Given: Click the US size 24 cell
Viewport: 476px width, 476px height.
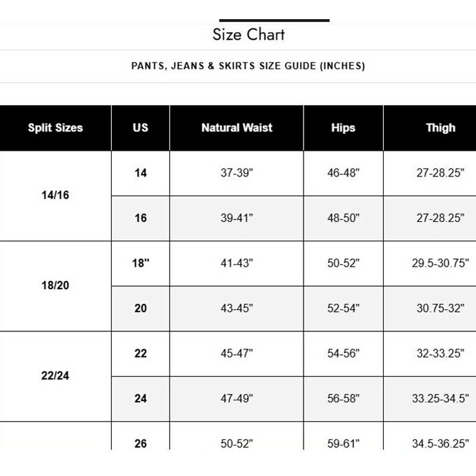Looking at the screenshot, I should click(140, 399).
